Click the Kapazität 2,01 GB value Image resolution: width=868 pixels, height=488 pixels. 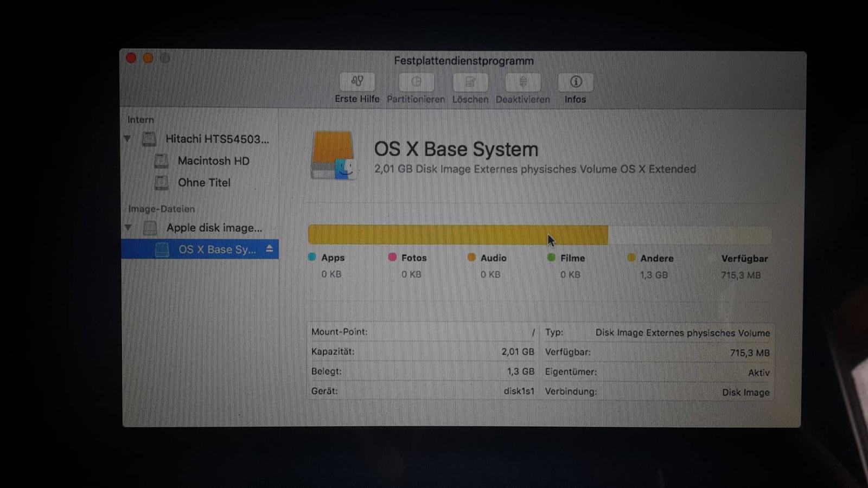point(518,352)
